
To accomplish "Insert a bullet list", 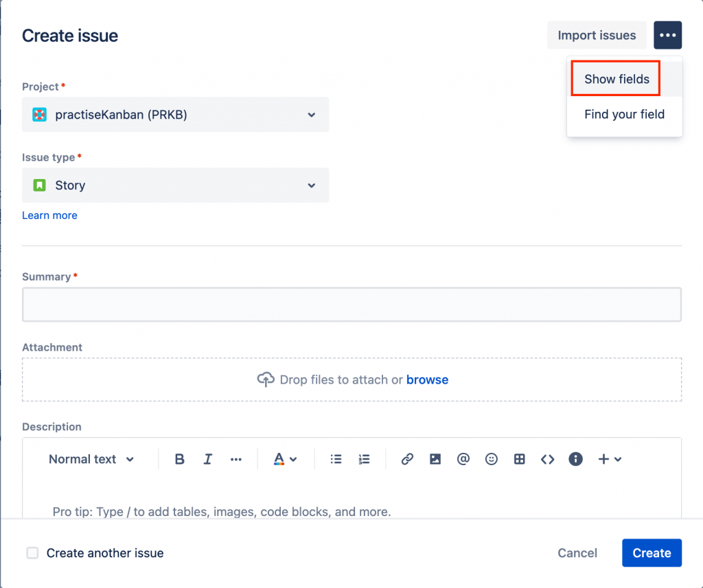I will tap(336, 460).
